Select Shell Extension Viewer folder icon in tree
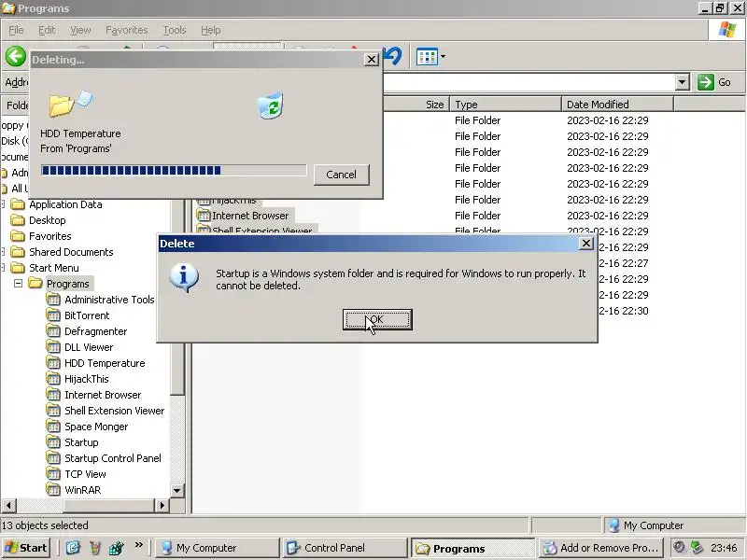 tap(53, 411)
